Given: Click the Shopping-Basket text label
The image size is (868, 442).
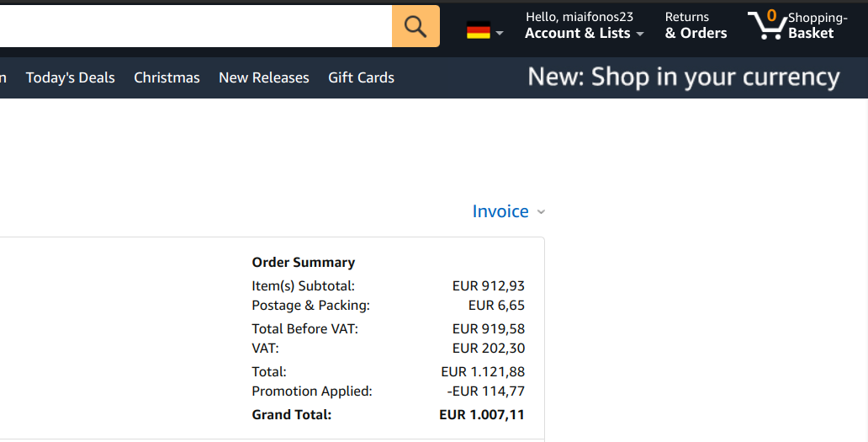Looking at the screenshot, I should coord(816,25).
